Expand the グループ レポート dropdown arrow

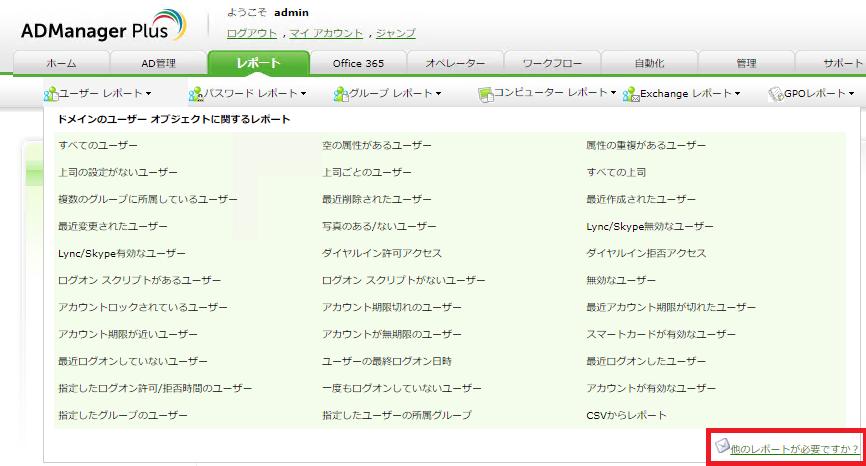point(439,94)
